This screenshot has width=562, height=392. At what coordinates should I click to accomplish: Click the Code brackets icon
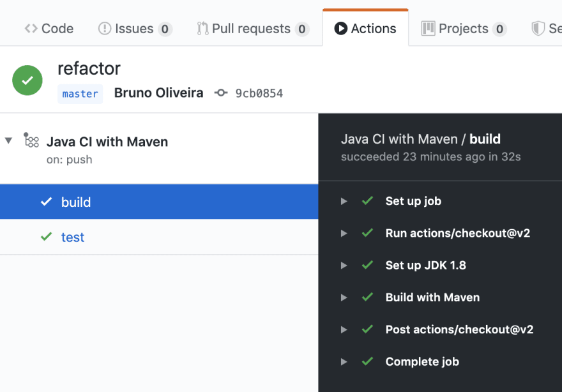point(31,29)
